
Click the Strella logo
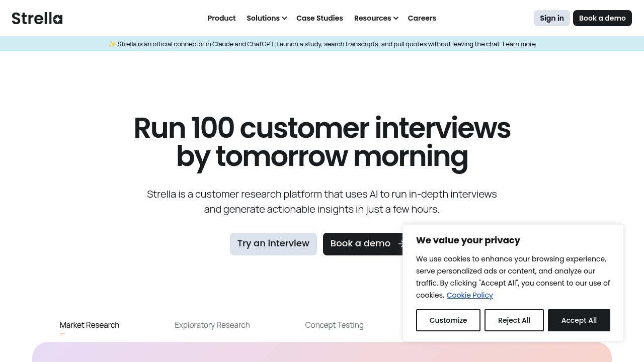[37, 18]
